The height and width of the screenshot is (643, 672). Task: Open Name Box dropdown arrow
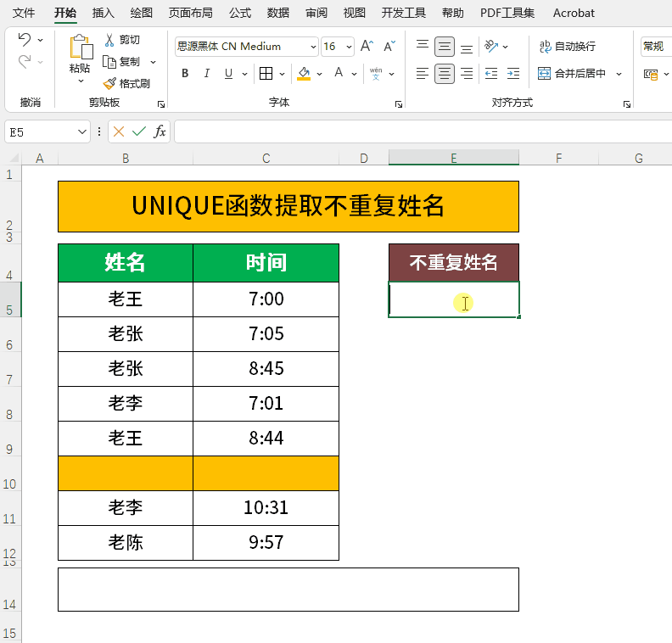(81, 132)
